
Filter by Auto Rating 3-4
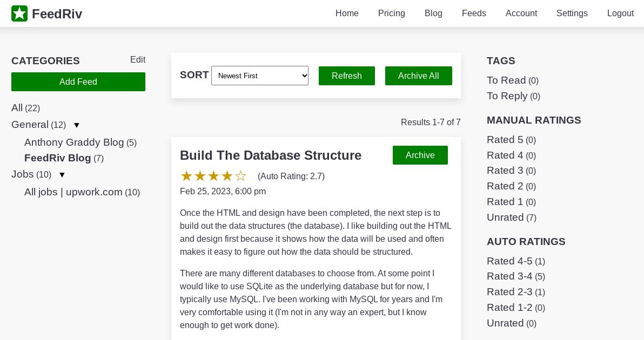509,276
